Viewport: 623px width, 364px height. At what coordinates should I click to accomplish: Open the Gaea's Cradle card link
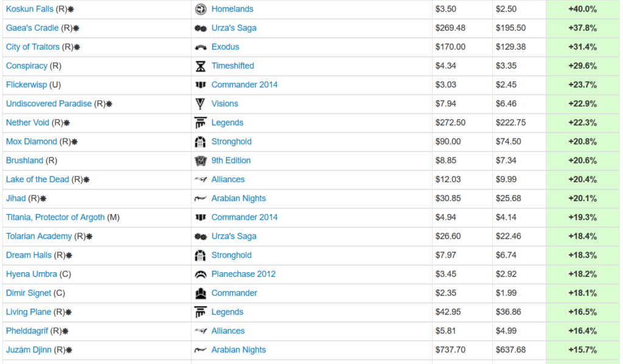[32, 28]
